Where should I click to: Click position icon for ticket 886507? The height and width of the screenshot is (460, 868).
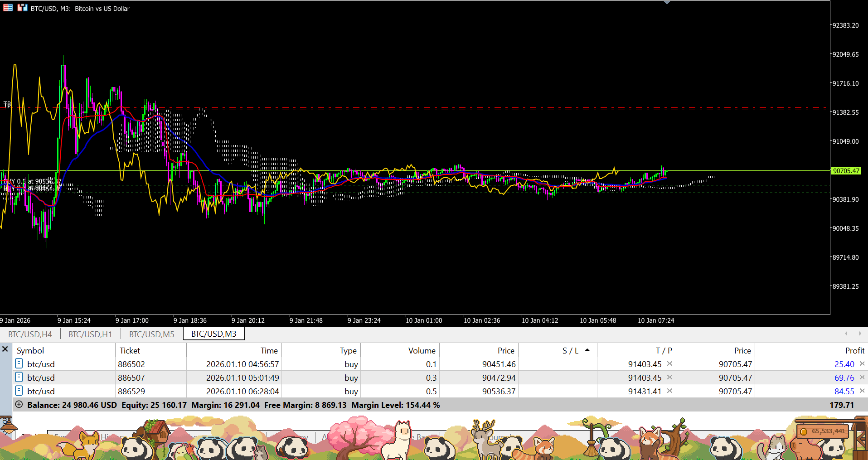pyautogui.click(x=19, y=377)
